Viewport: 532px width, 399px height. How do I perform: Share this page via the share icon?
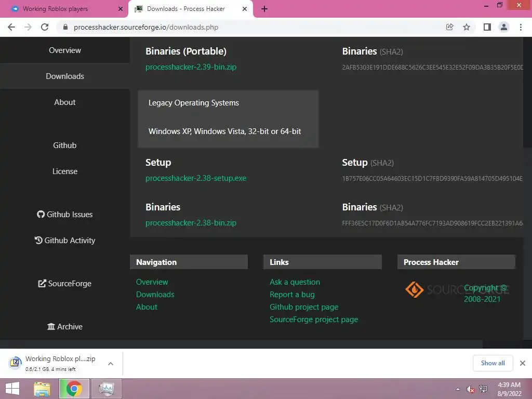click(449, 27)
